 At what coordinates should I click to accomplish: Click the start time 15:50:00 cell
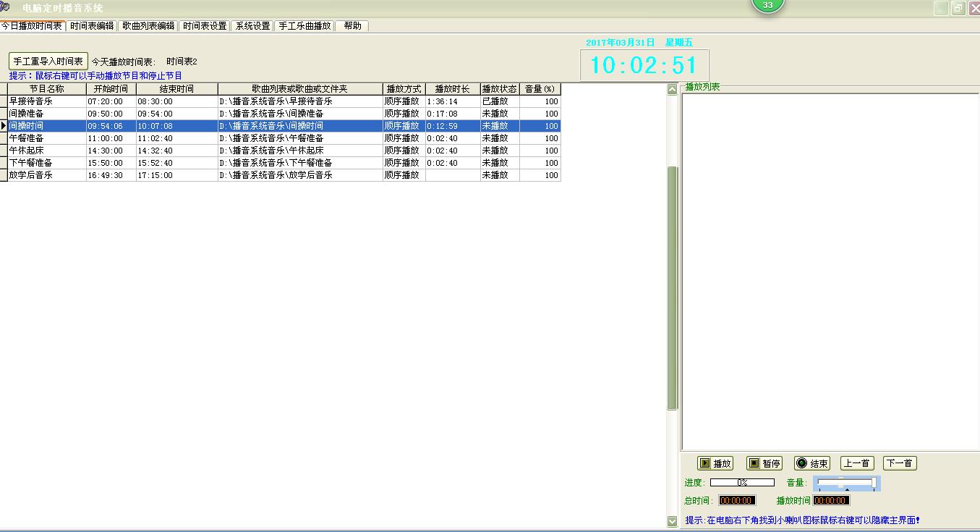click(x=111, y=163)
